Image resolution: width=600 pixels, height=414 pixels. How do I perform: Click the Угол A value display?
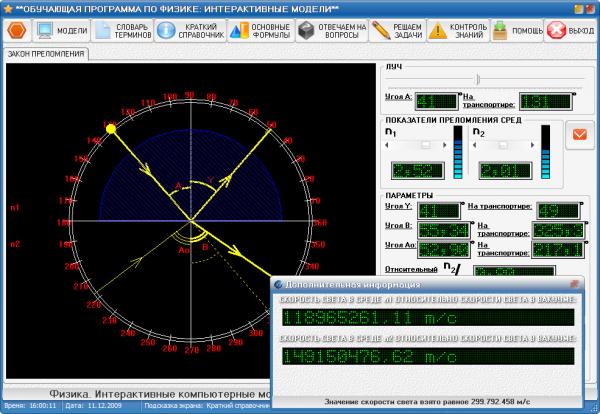(x=437, y=101)
